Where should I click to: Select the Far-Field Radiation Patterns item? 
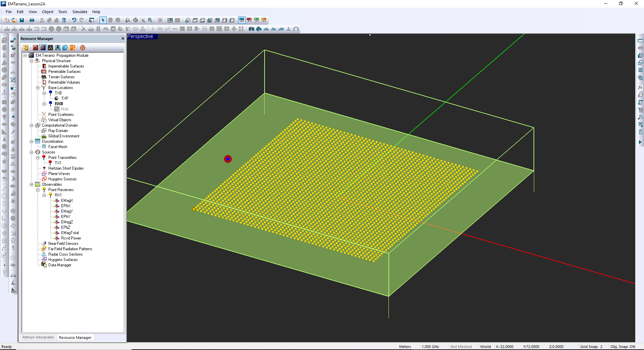pyautogui.click(x=70, y=249)
